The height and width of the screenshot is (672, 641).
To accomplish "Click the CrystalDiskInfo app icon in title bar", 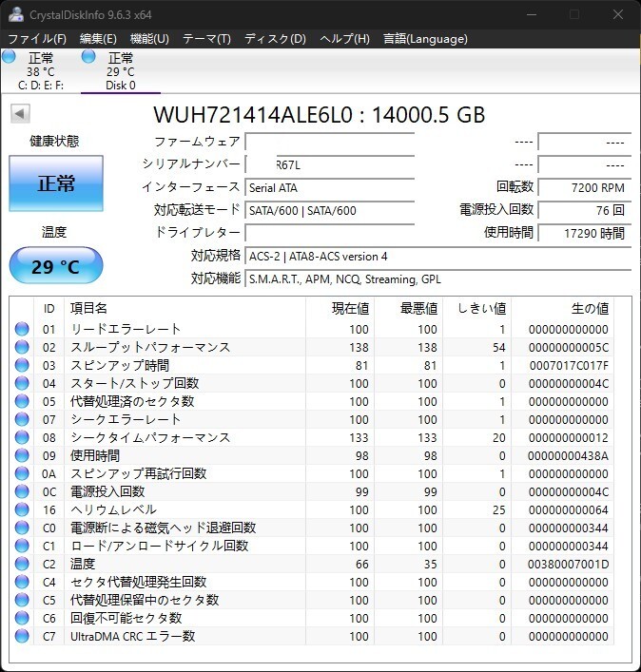I will [16, 14].
